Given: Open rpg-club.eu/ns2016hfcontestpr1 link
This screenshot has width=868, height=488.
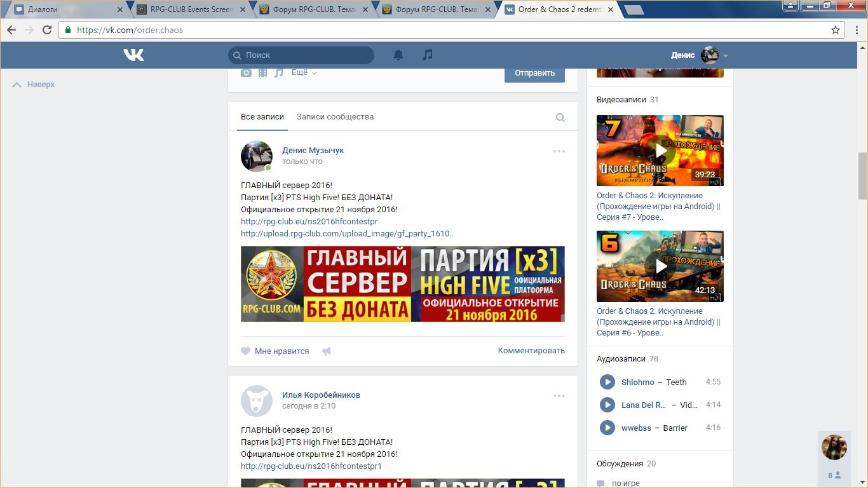Looking at the screenshot, I should [311, 466].
